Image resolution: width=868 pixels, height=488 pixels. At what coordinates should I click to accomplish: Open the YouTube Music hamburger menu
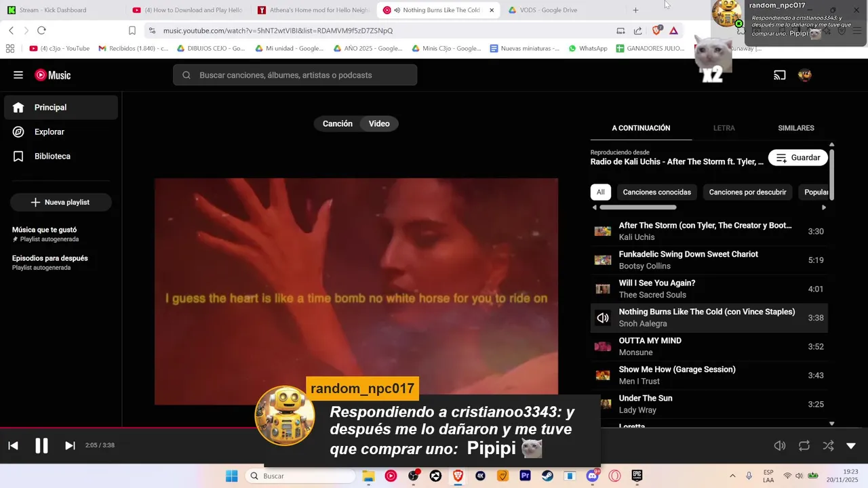click(x=18, y=75)
